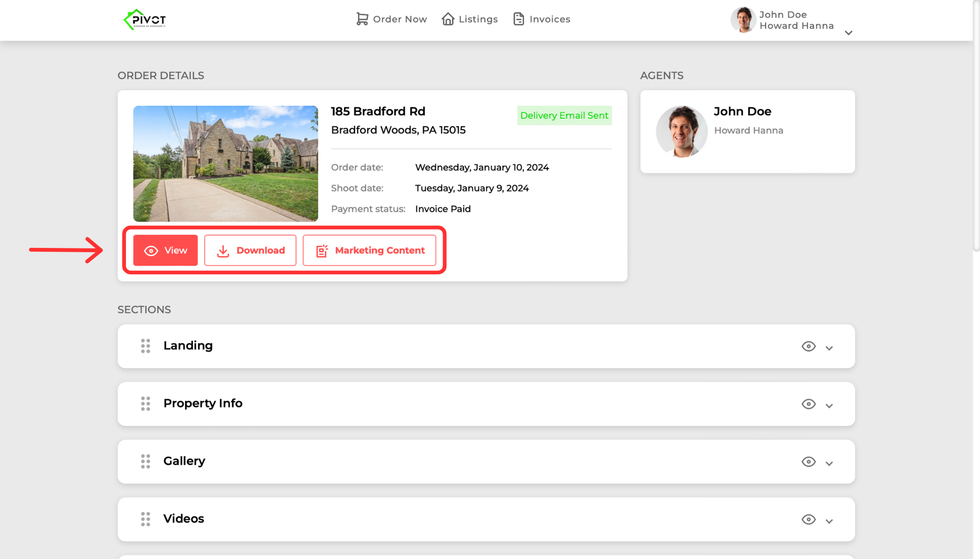Image resolution: width=980 pixels, height=559 pixels.
Task: Expand the Videos section chevron
Action: pos(829,521)
